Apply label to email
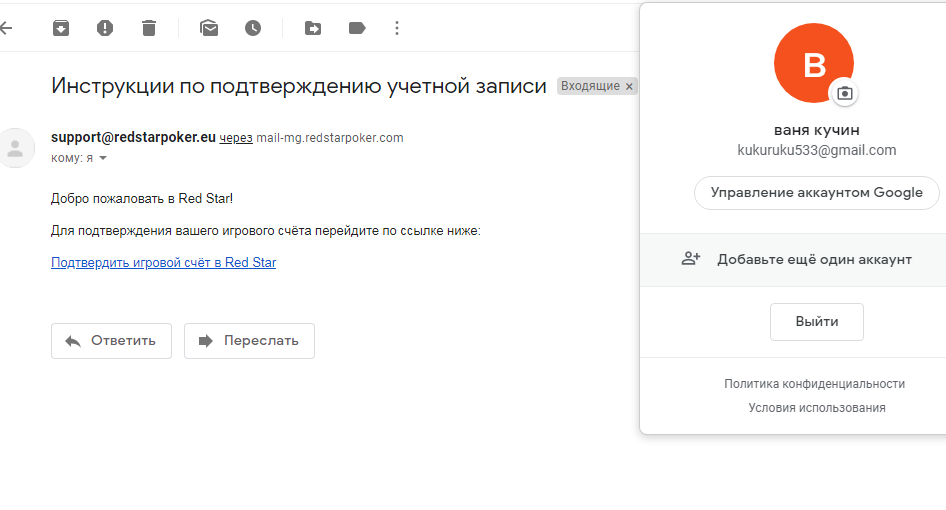The height and width of the screenshot is (510, 946). click(x=357, y=28)
